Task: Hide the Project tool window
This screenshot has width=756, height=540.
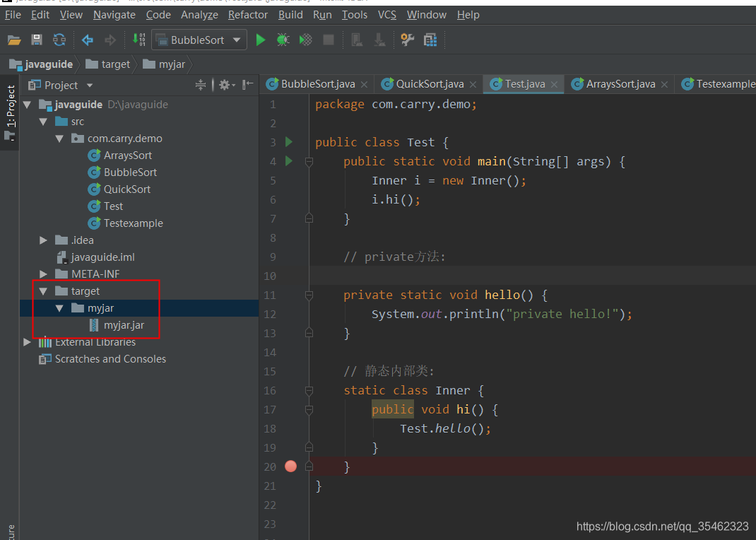Action: click(x=247, y=86)
